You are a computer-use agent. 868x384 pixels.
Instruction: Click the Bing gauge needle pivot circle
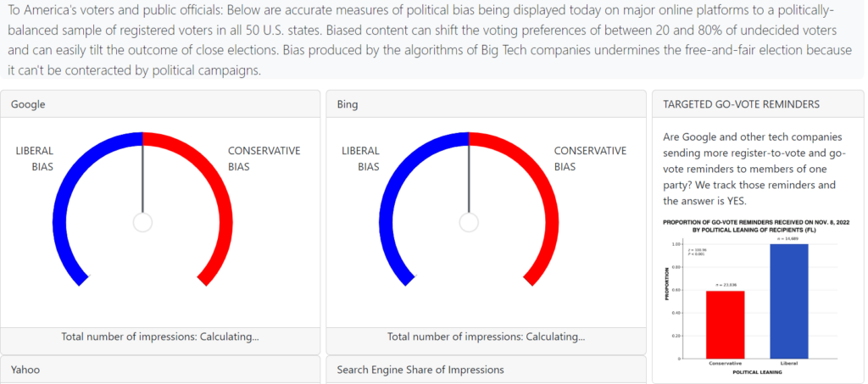coord(469,223)
